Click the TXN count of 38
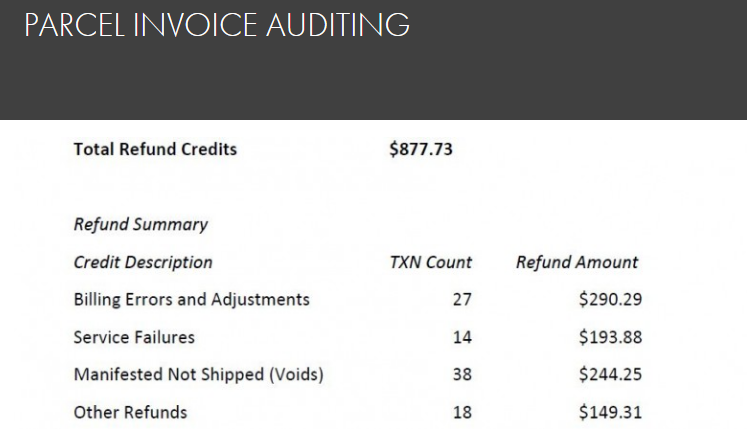The height and width of the screenshot is (443, 747). coord(461,375)
